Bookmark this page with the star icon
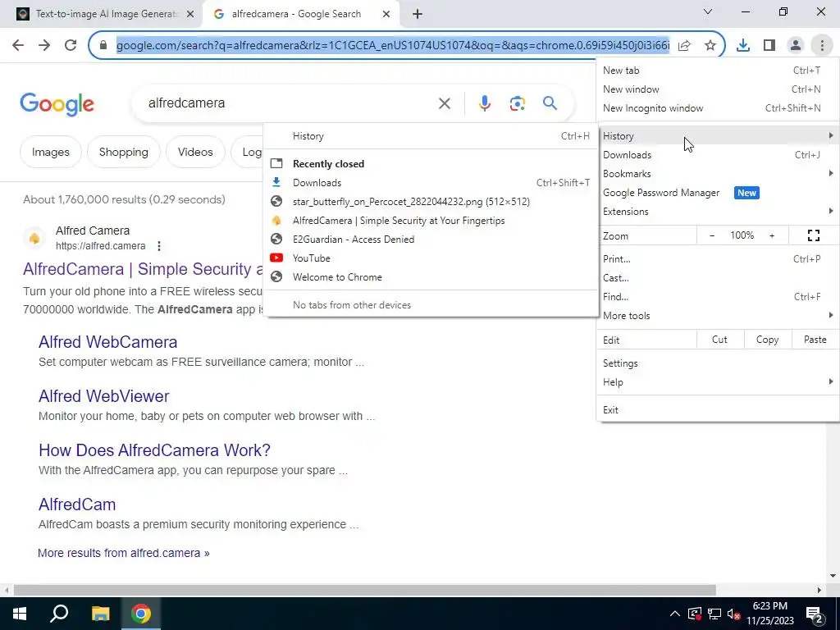The width and height of the screenshot is (840, 630). pyautogui.click(x=710, y=46)
